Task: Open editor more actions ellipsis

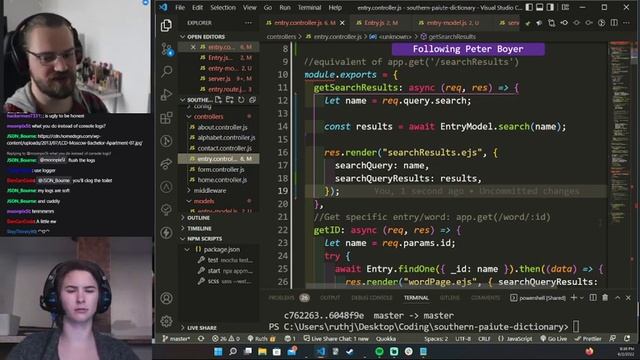Action: (627, 23)
